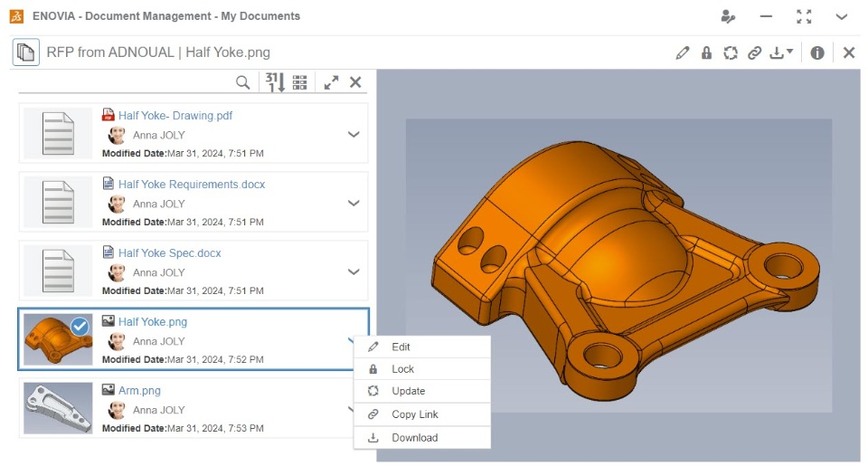Click Anna JOLY avatar under Arm.png
Screen dimensions: 868x466
tap(117, 410)
